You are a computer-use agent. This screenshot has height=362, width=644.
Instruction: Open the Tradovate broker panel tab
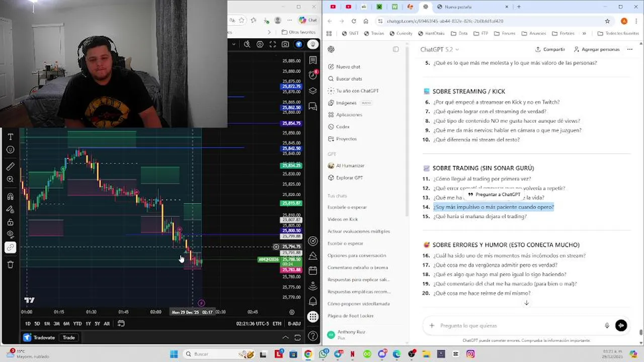click(x=39, y=337)
